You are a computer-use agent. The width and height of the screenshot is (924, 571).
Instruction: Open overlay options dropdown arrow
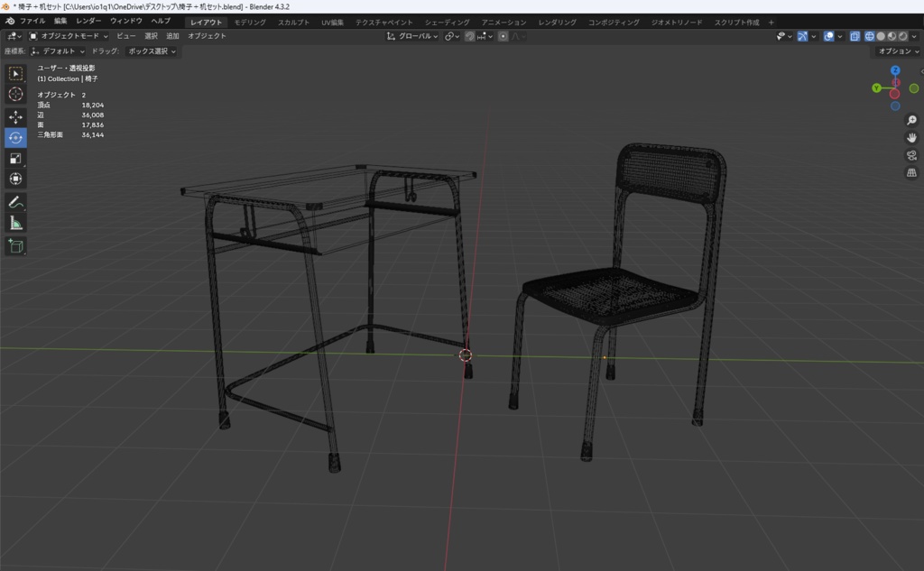coord(840,36)
